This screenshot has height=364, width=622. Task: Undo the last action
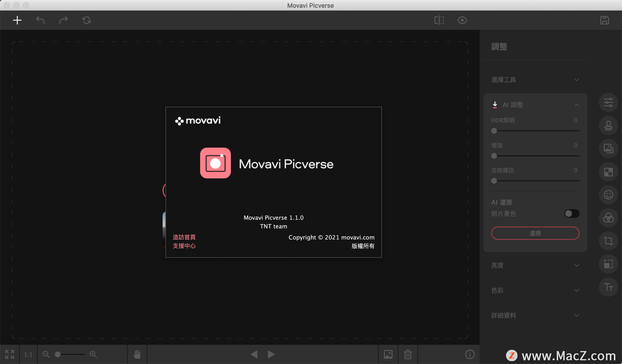coord(40,20)
